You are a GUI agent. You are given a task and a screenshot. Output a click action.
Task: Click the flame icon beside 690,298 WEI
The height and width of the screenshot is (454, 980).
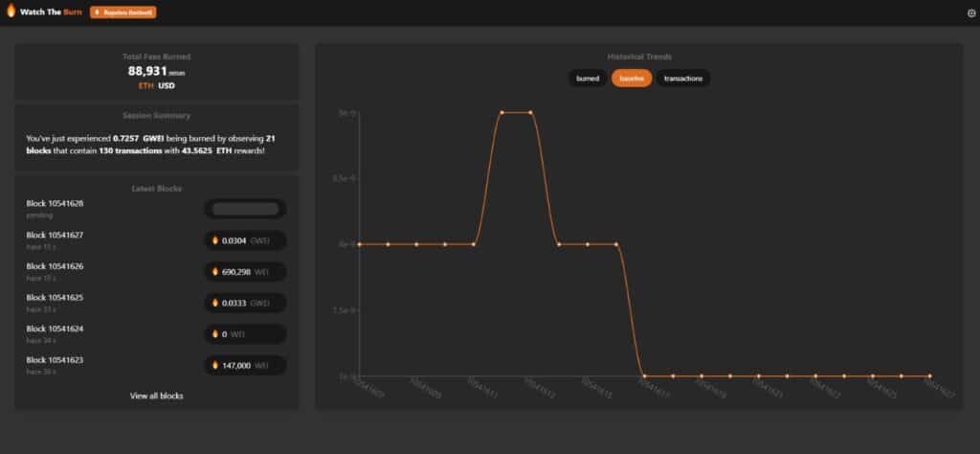(x=215, y=272)
